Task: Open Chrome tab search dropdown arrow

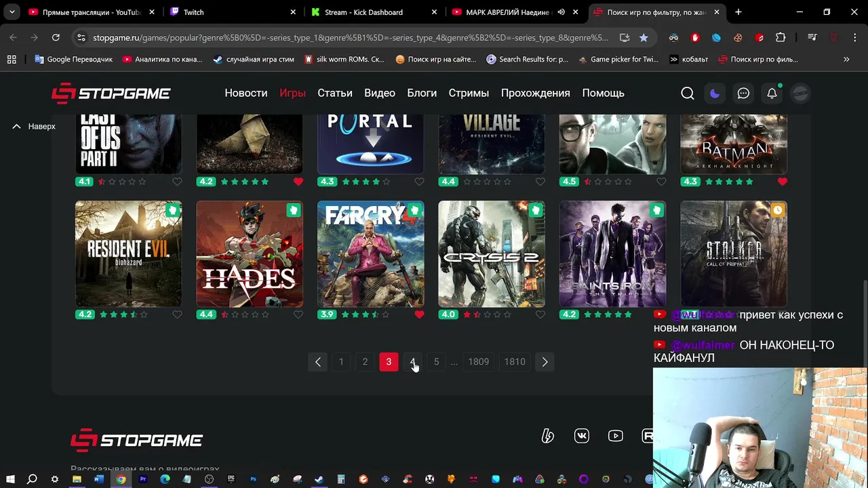Action: pos(12,12)
